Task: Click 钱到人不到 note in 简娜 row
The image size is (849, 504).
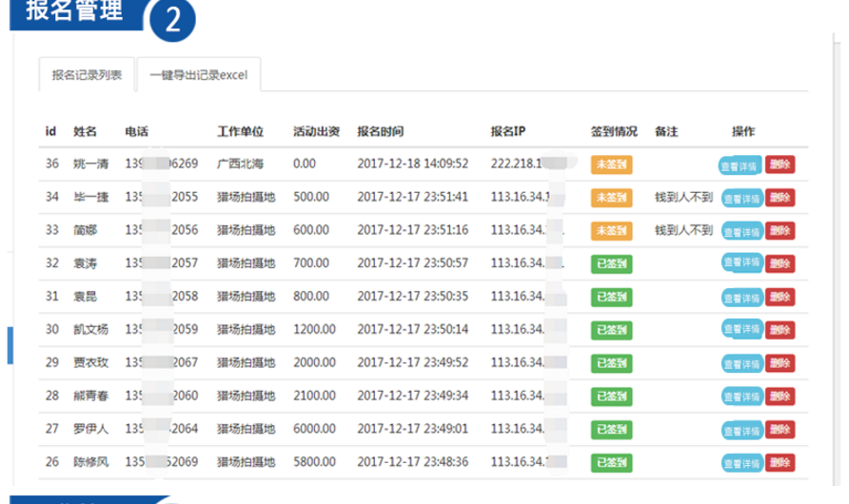Action: (683, 230)
